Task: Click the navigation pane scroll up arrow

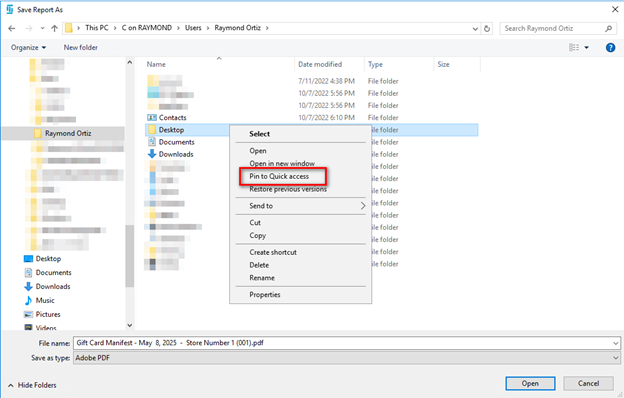Action: click(x=129, y=62)
